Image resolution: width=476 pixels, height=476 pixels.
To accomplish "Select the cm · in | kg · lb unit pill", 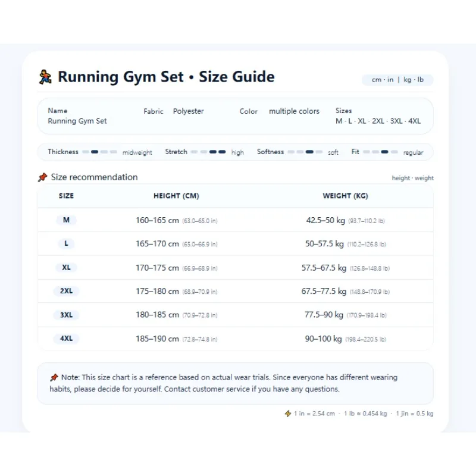I will click(397, 80).
